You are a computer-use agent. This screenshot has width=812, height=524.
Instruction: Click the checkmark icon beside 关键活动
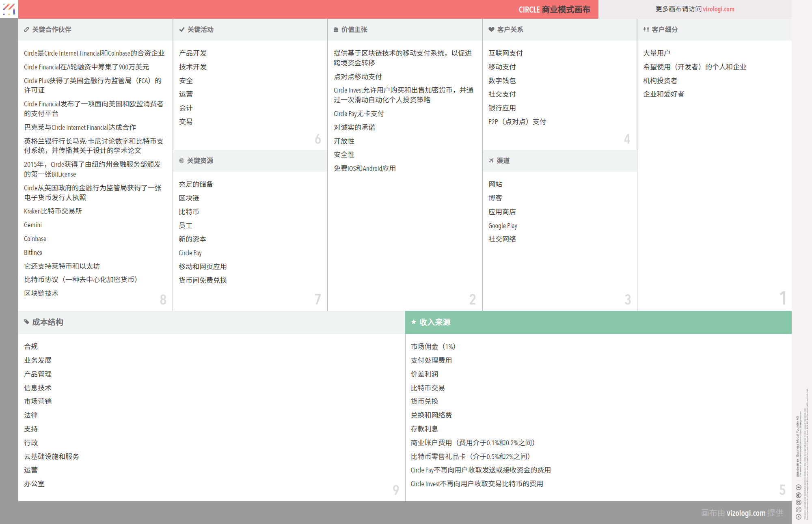[182, 30]
